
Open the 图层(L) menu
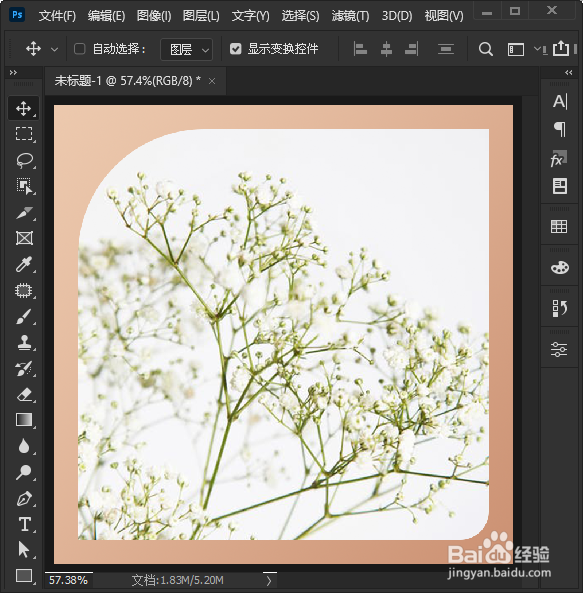[201, 16]
